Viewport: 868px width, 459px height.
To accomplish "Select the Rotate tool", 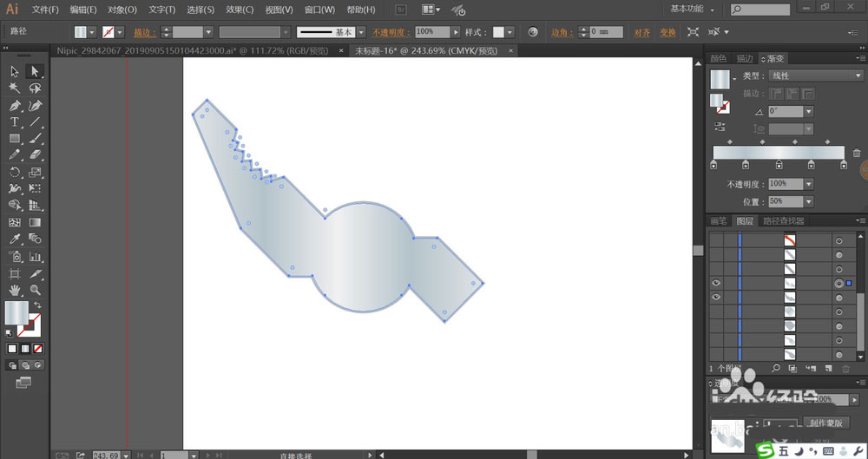I will (x=15, y=172).
